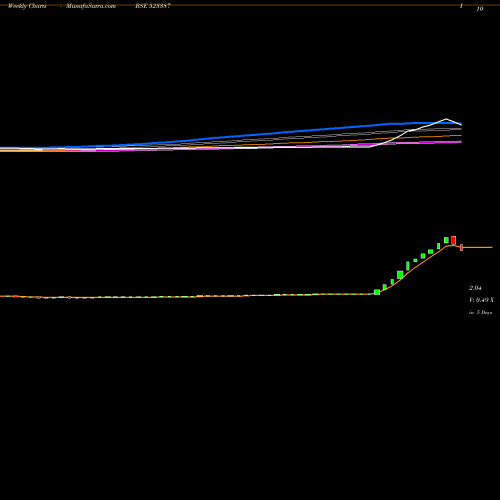Click the "V: 0.49 X" volume text

tap(481, 300)
